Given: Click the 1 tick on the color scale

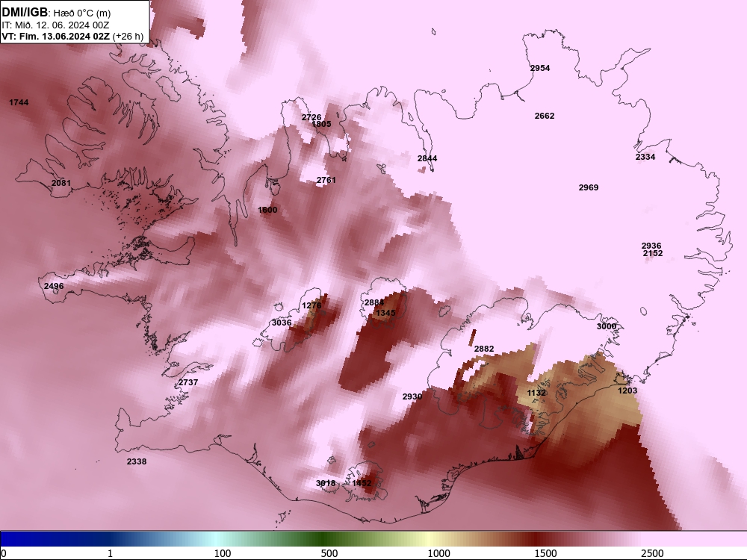Looking at the screenshot, I should click(x=110, y=553).
